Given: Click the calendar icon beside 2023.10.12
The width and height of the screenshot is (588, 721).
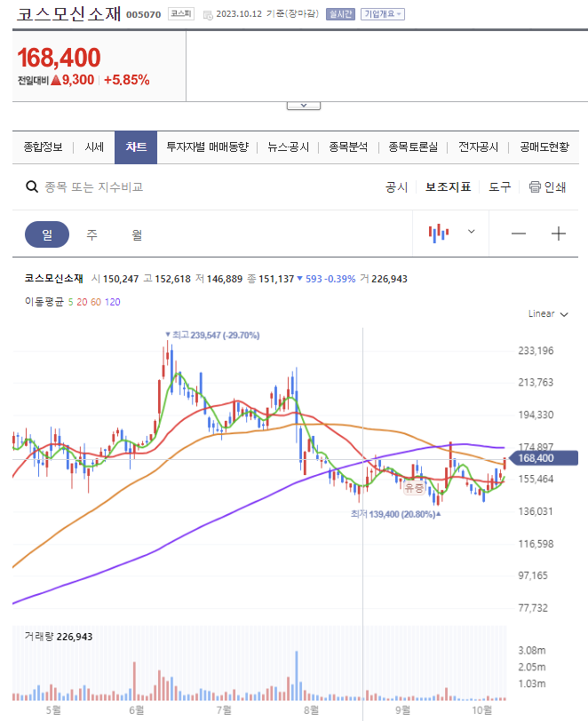Looking at the screenshot, I should 208,15.
